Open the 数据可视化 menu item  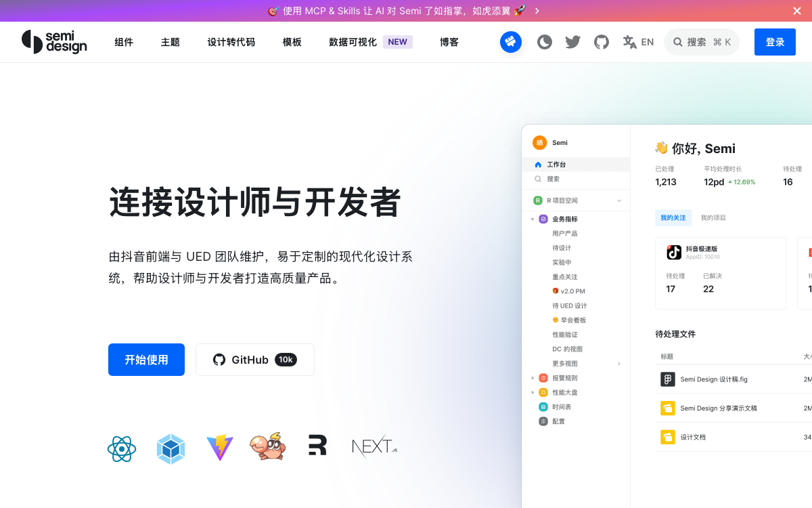[353, 42]
